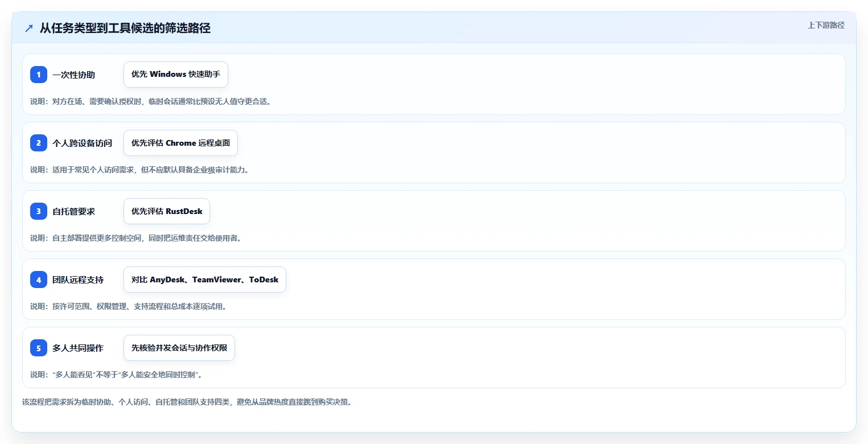Click the summary text starting '该流程把需求拆为'
The image size is (868, 444).
[x=187, y=402]
